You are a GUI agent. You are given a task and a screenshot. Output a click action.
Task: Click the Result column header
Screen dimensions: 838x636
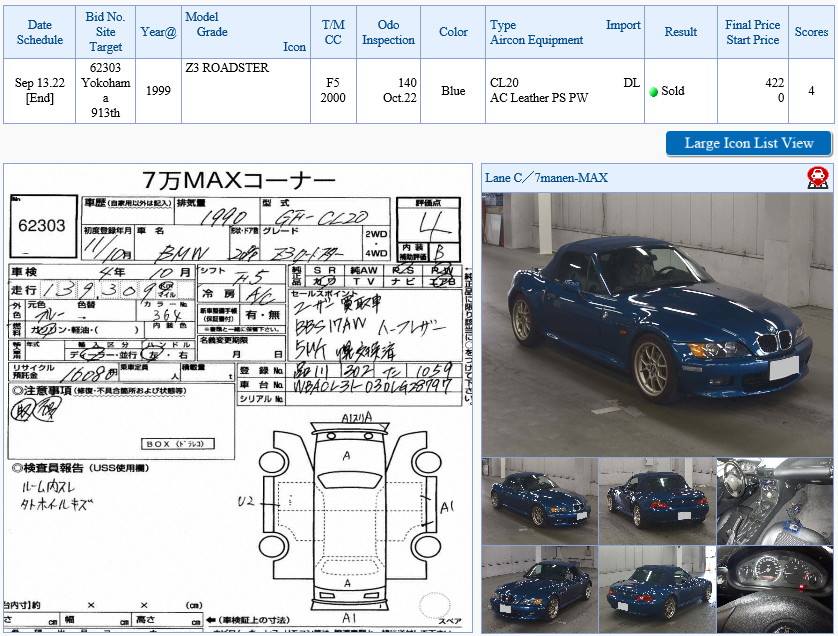pos(680,32)
